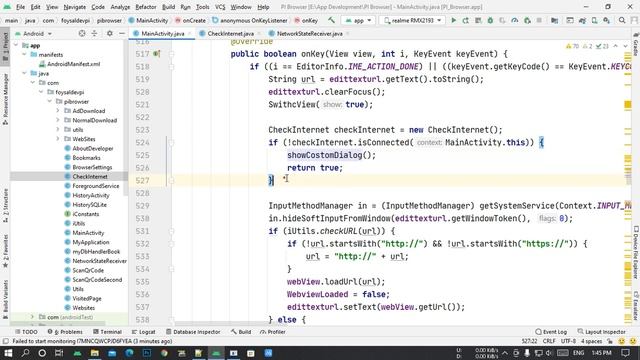Open the Profile app gauge icon
The image size is (640, 360).
515,20
